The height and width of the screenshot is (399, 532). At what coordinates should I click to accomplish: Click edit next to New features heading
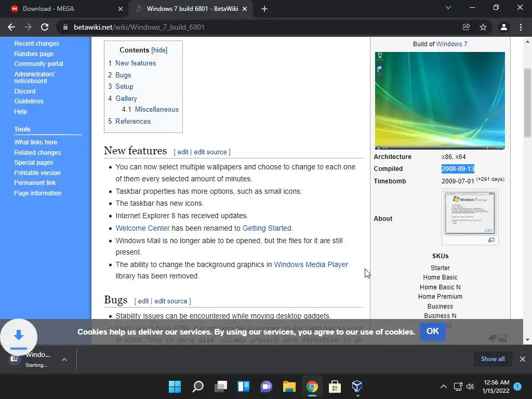click(182, 152)
